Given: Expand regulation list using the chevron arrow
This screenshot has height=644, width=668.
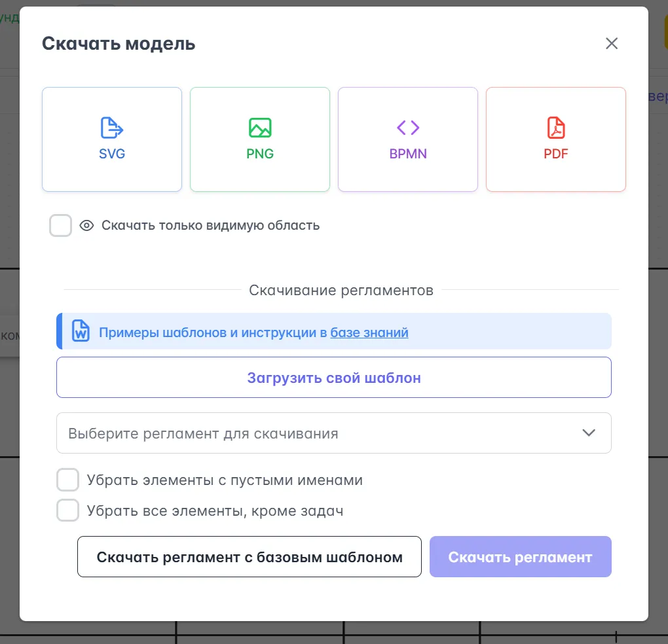Looking at the screenshot, I should point(589,433).
